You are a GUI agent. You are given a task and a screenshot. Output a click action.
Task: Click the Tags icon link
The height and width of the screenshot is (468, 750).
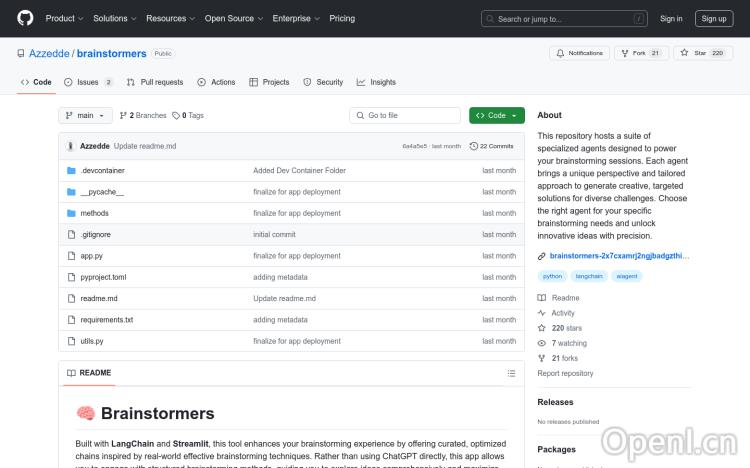[188, 116]
